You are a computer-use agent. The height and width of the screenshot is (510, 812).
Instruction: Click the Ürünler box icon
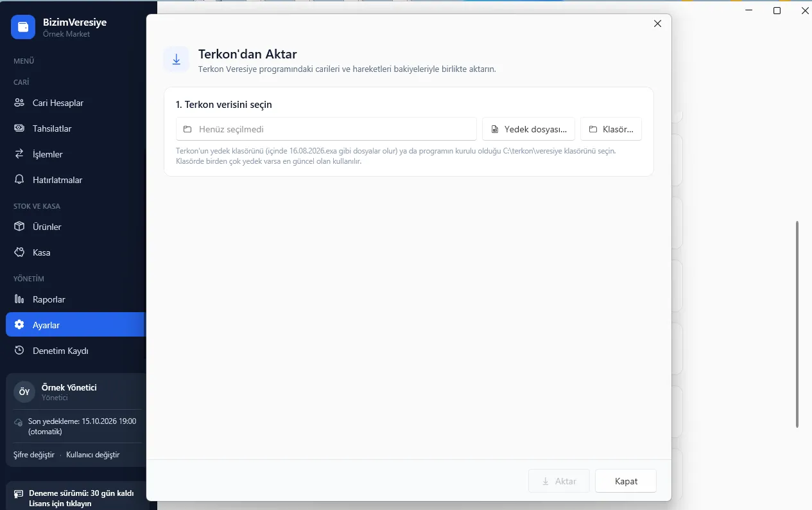coord(19,227)
